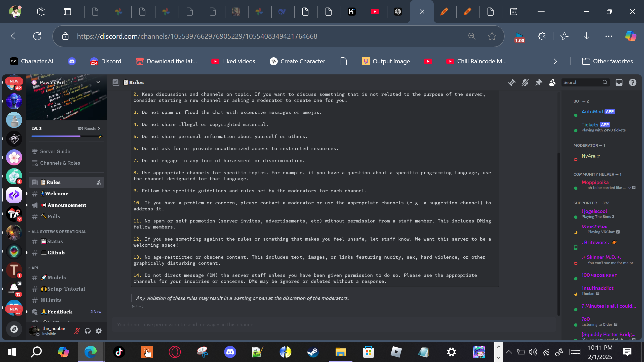Click the Discover servers compass icon
644x362 pixels.
click(x=14, y=329)
